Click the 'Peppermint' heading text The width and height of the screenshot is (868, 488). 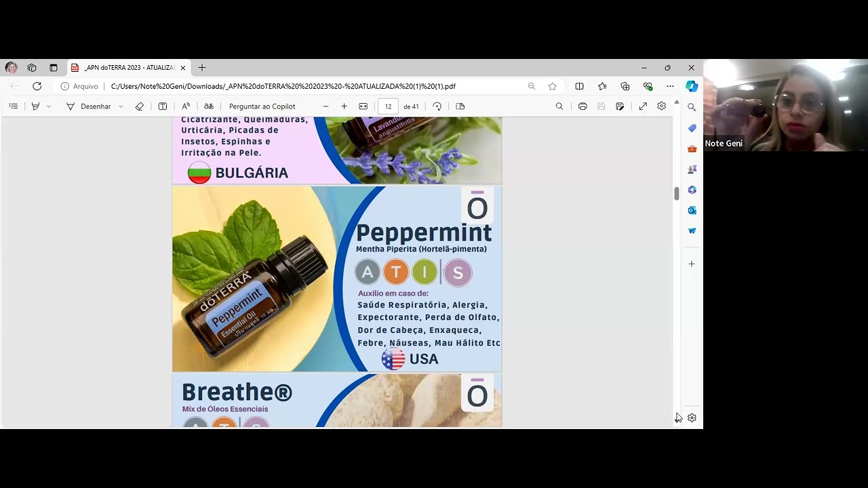click(x=424, y=232)
